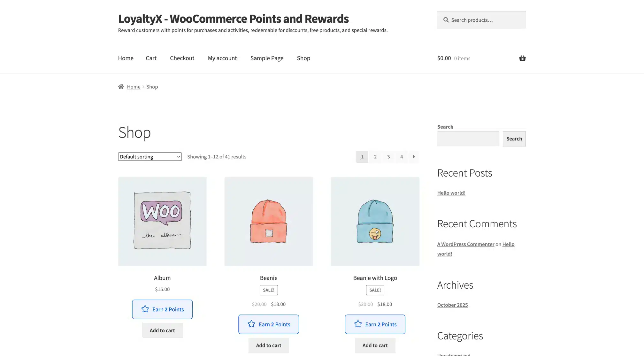Select current page 1 in pagination

(x=362, y=157)
